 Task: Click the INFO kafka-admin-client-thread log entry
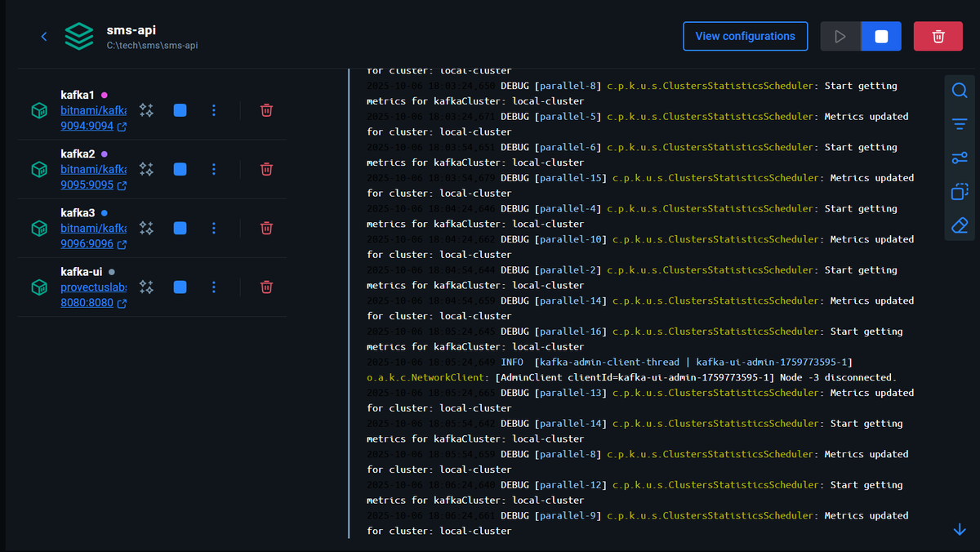click(x=632, y=370)
